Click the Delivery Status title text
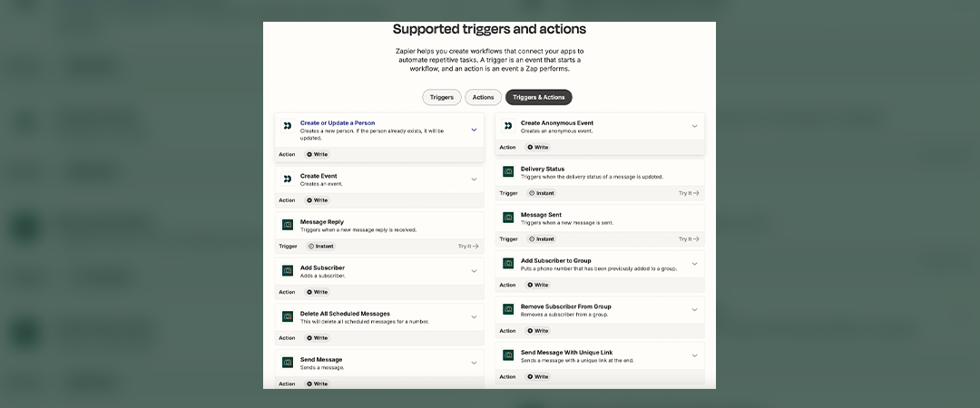 click(x=543, y=169)
